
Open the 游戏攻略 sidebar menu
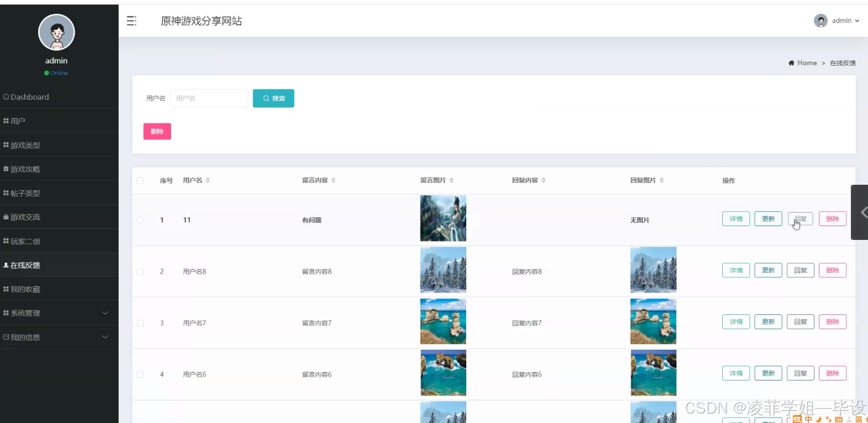click(59, 169)
